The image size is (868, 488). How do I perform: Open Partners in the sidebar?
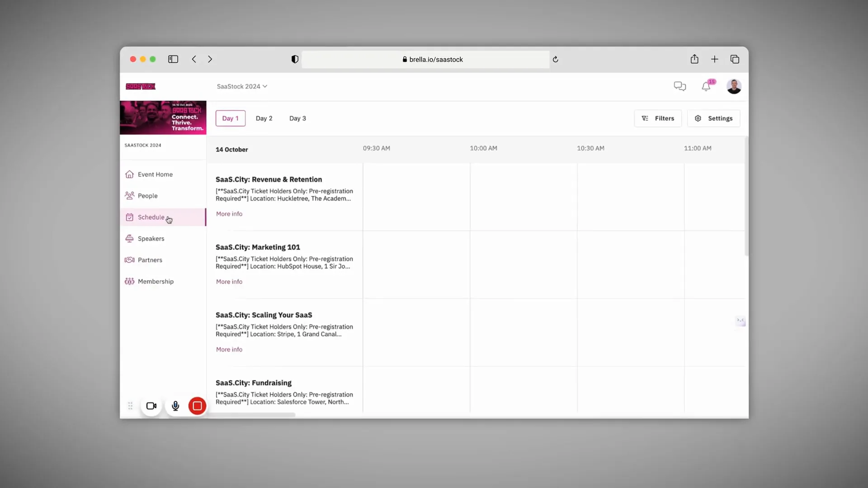tap(163, 260)
